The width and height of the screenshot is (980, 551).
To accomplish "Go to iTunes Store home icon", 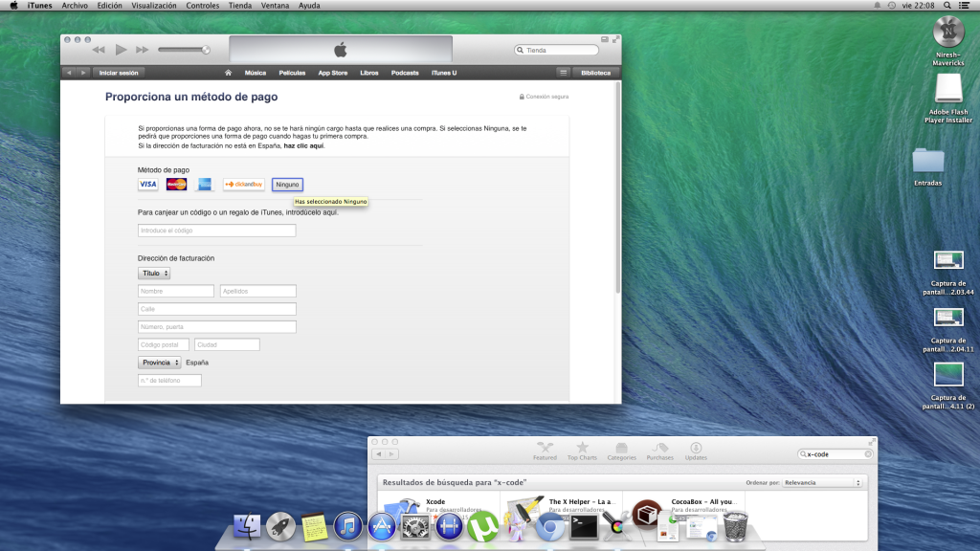I will (x=228, y=73).
